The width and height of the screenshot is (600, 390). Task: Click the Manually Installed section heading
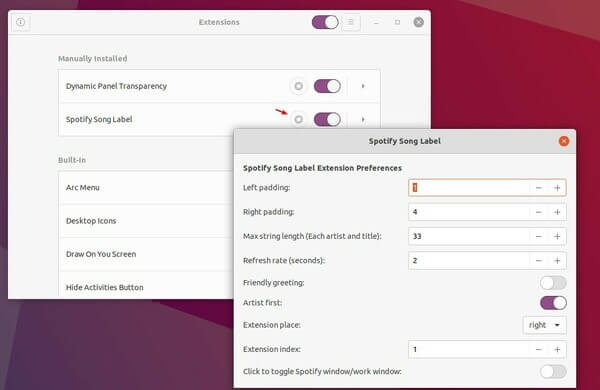(93, 59)
